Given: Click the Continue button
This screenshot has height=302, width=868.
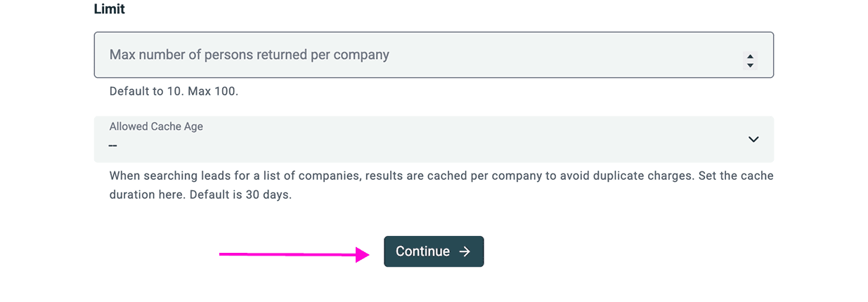Looking at the screenshot, I should point(434,251).
